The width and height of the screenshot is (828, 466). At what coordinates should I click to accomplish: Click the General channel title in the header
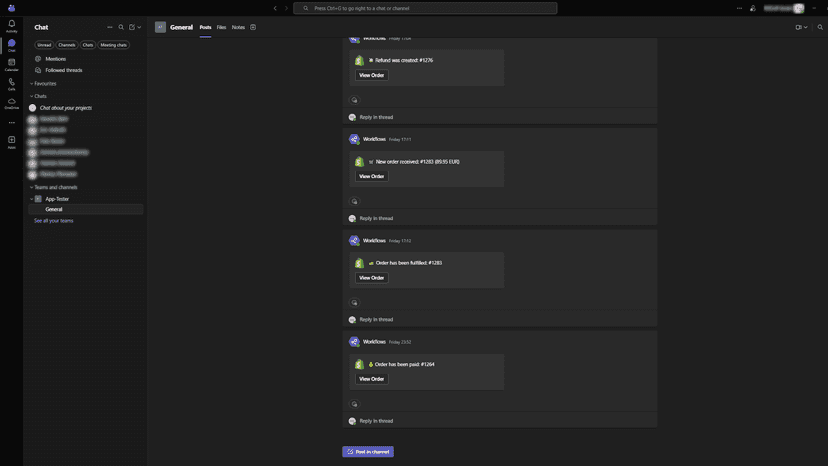pos(181,27)
